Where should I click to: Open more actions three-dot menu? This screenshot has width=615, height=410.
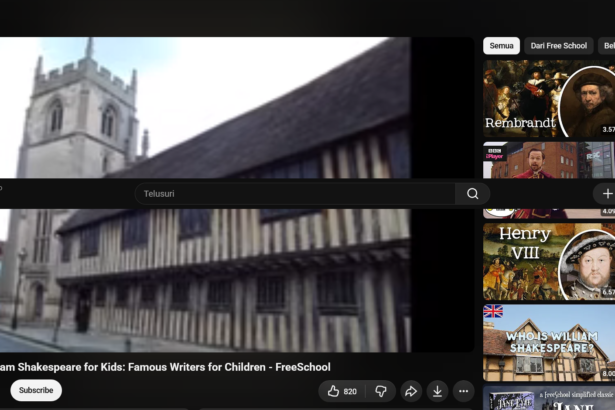pos(464,391)
